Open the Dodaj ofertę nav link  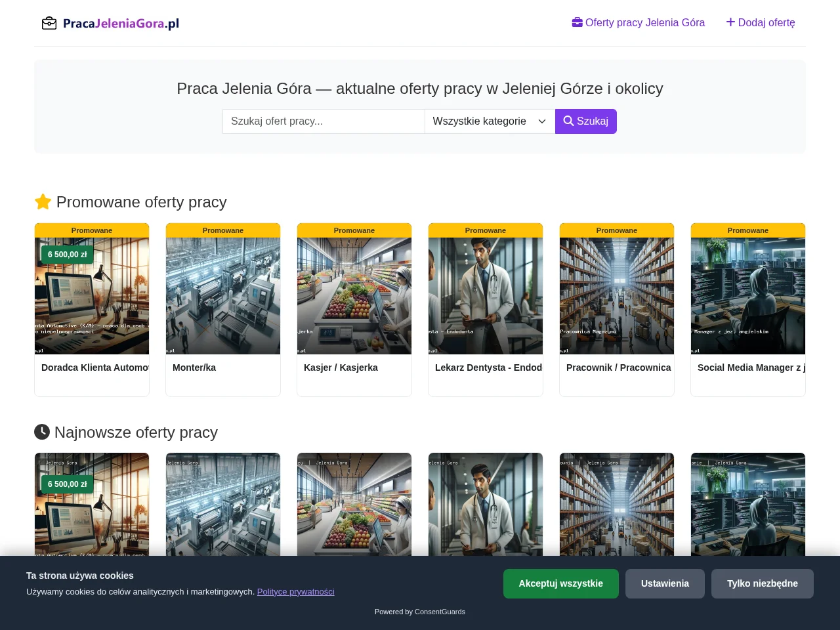761,22
